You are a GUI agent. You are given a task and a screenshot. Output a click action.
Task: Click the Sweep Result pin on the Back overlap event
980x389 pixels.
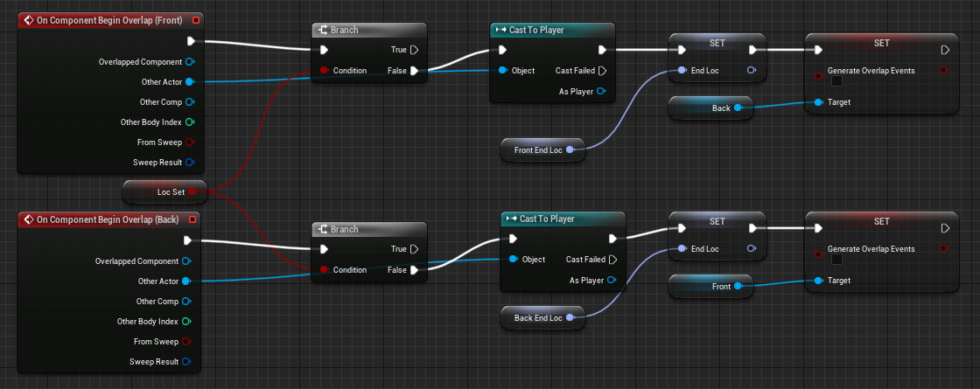pyautogui.click(x=186, y=362)
